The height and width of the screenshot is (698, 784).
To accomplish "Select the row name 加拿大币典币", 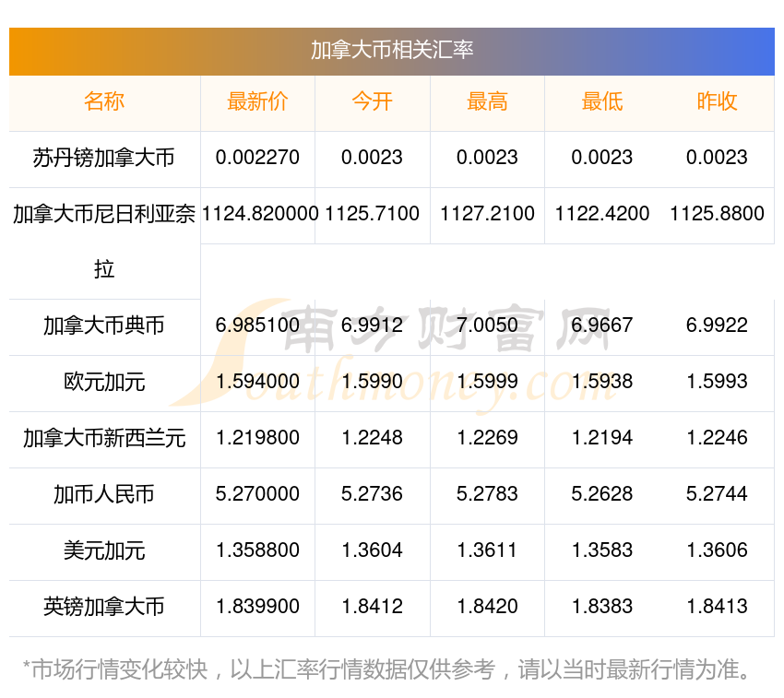I will (x=104, y=326).
